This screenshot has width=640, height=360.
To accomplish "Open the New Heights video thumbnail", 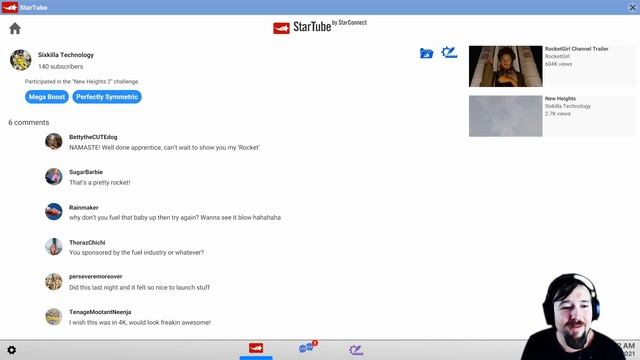I will (505, 116).
